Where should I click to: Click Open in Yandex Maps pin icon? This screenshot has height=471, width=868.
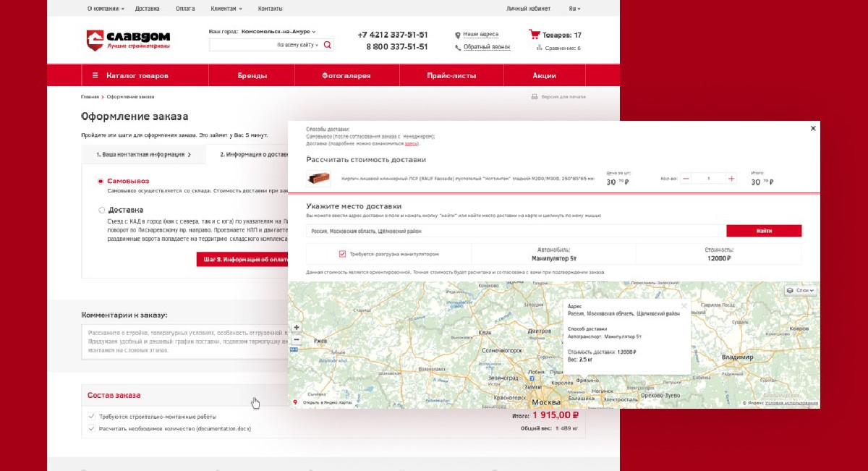295,402
